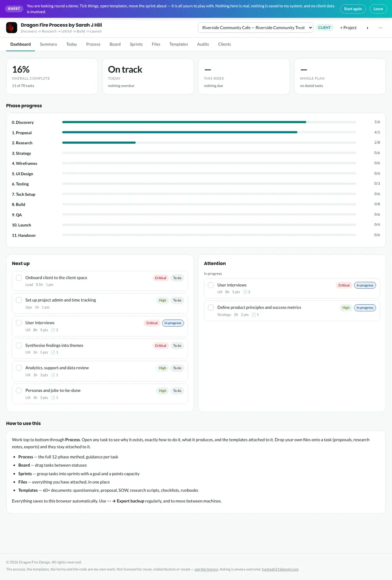The width and height of the screenshot is (392, 580).
Task: Click the 2. Research progress bar
Action: 209,142
